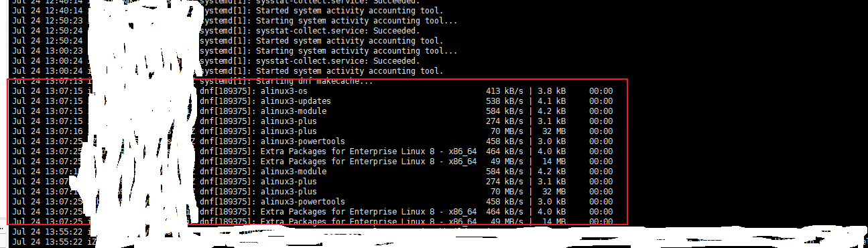
Task: Select the timestamp 'Jul 24 13:00:23'
Action: 48,51
